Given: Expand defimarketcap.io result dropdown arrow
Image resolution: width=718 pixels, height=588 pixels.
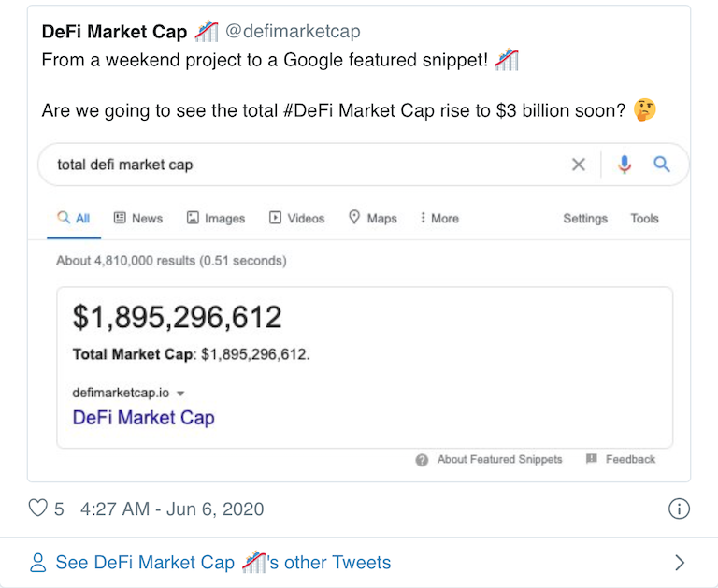Looking at the screenshot, I should coord(180,394).
